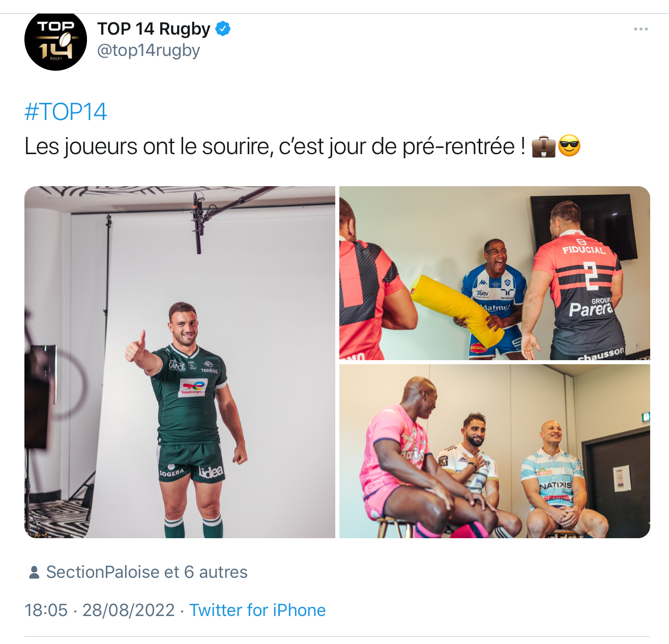Screen dimensions: 669x644
Task: Open the photo of the green-jersey player giving a thumbs up
Action: (x=180, y=362)
